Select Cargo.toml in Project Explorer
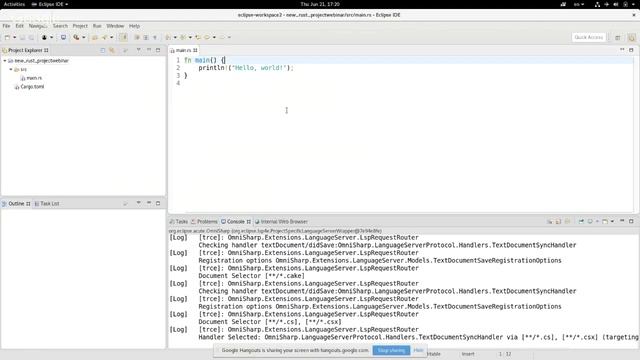This screenshot has height=360, width=640. pos(29,87)
